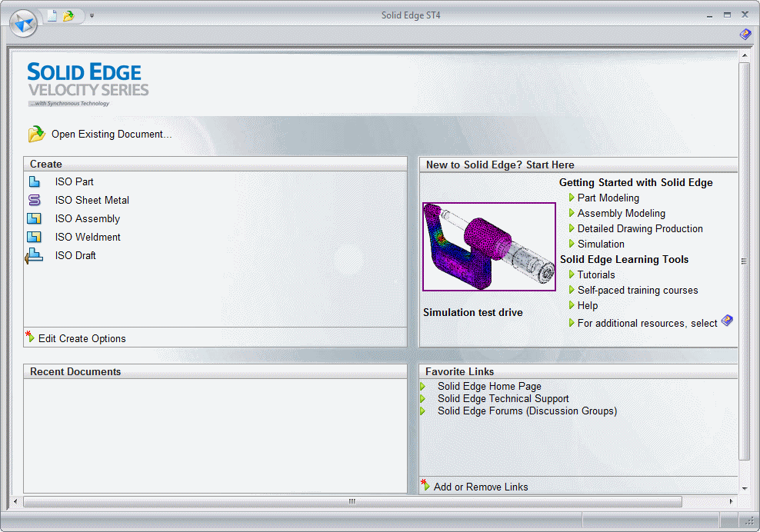Click the For additional resources, select link
760x532 pixels.
647,323
